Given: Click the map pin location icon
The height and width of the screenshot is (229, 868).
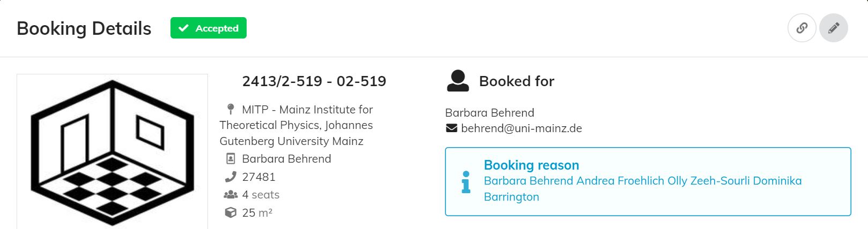Looking at the screenshot, I should coord(231,109).
